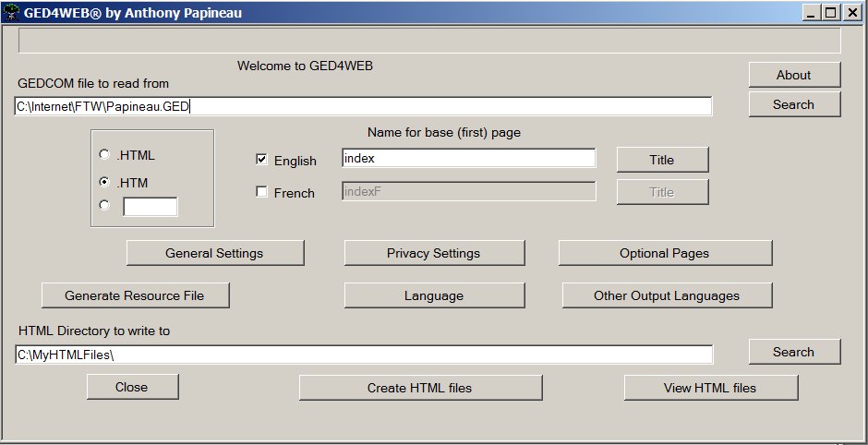Minimize the GED4WEB window

click(x=811, y=12)
